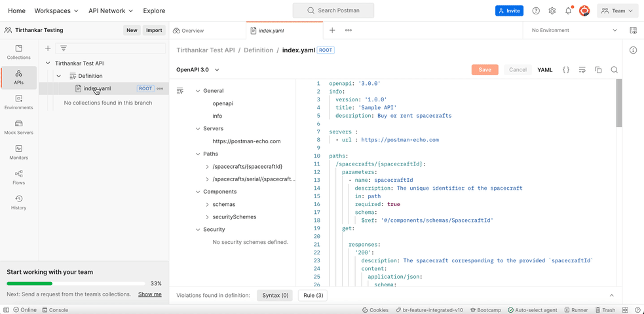Click the beautify braces icon
644x314 pixels.
pyautogui.click(x=566, y=70)
